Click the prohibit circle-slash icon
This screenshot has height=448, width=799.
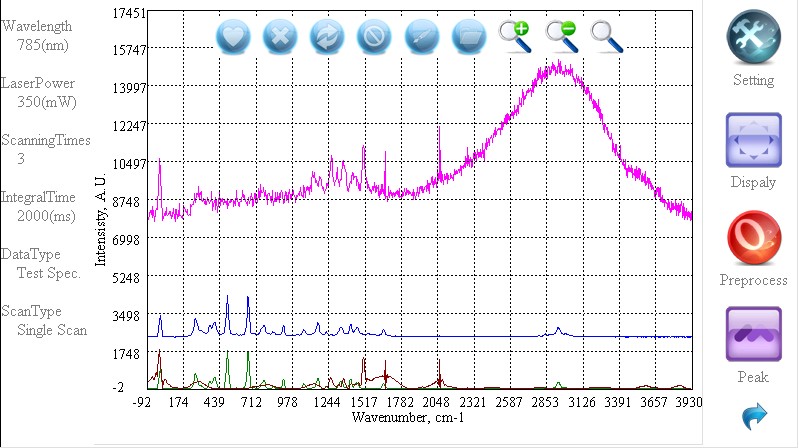click(375, 37)
